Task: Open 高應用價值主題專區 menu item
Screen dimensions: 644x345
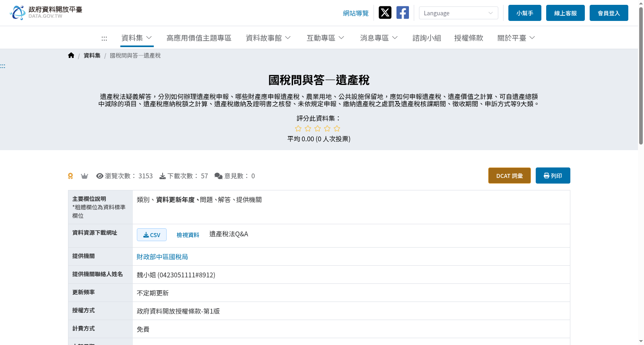Action: click(199, 38)
